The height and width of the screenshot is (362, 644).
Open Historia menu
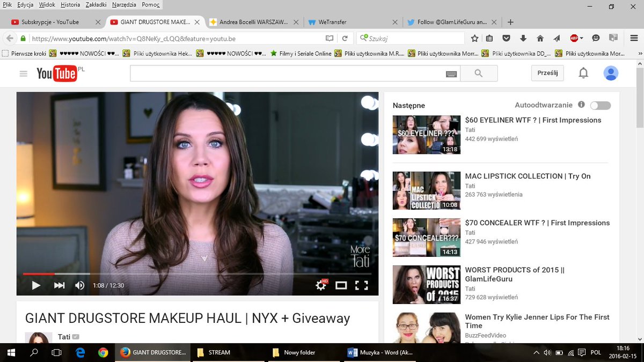click(70, 5)
